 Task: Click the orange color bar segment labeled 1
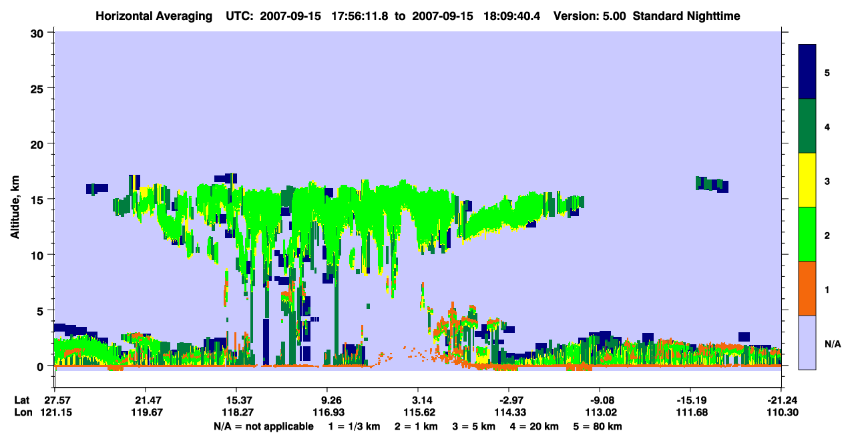pos(807,288)
